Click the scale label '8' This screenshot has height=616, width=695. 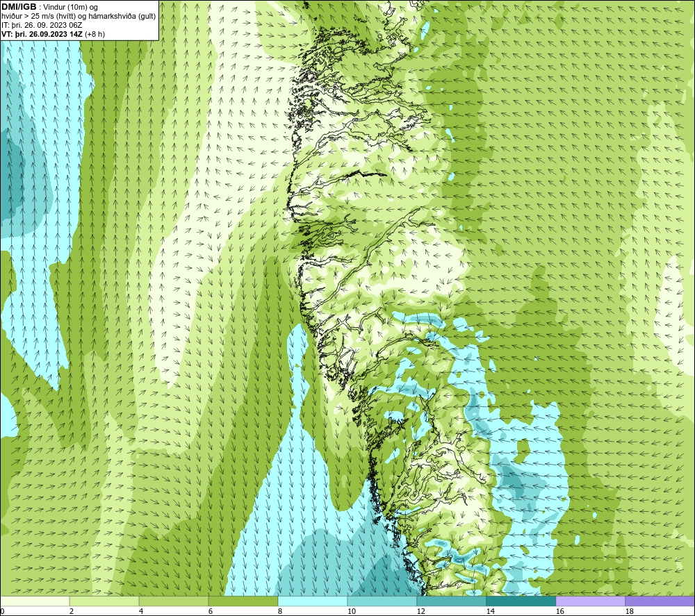point(280,611)
